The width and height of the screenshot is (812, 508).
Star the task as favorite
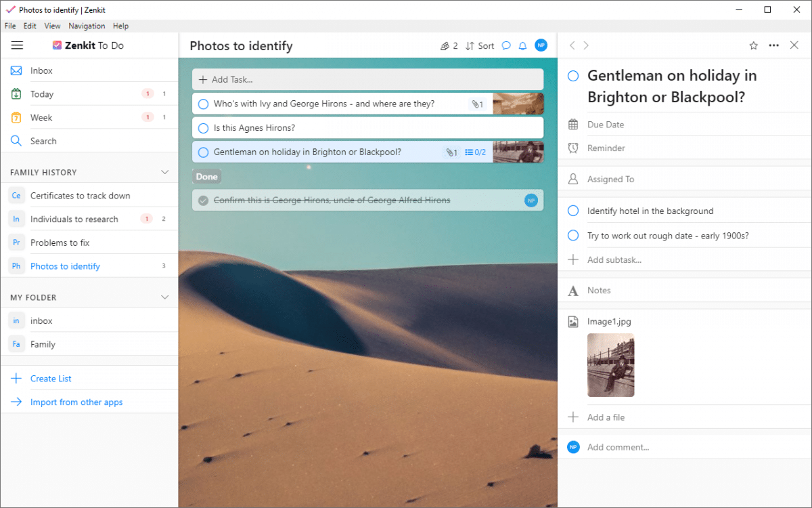pos(753,45)
